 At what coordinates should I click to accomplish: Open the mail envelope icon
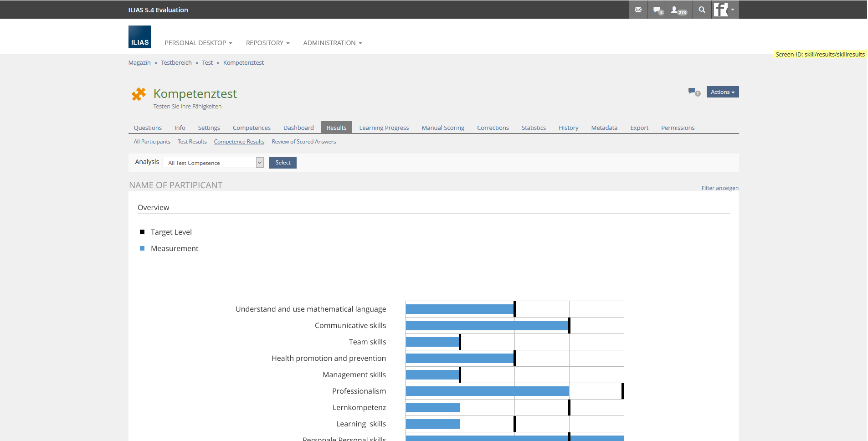tap(638, 10)
